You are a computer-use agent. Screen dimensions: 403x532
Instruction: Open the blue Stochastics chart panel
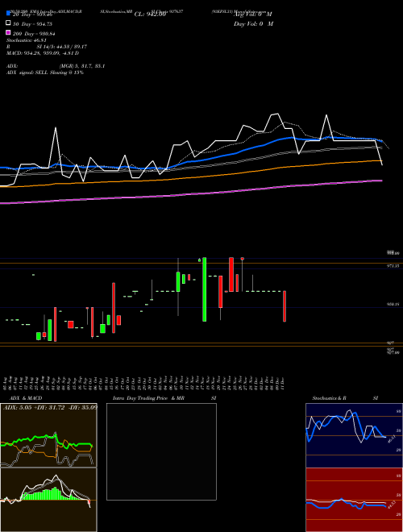point(354,435)
